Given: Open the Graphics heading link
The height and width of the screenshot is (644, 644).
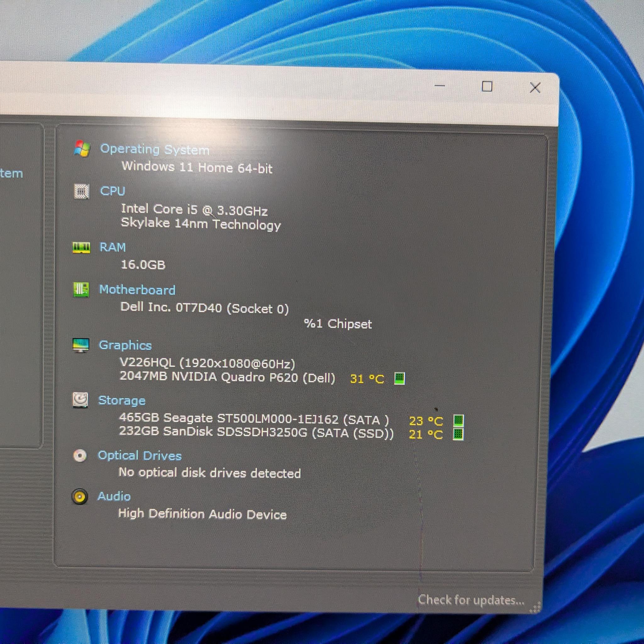Looking at the screenshot, I should tap(125, 345).
